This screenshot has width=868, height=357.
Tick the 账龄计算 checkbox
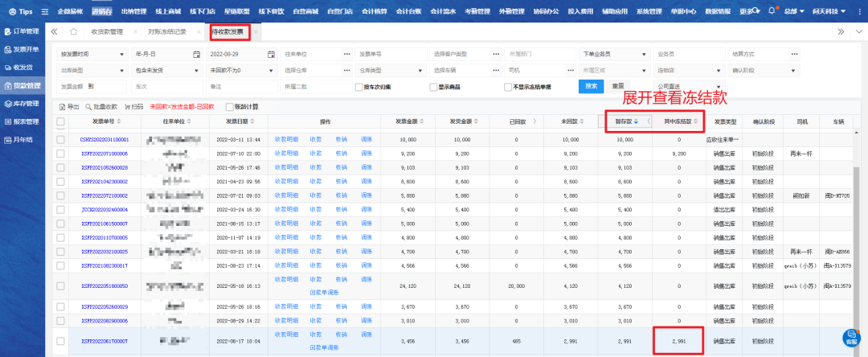tap(230, 106)
